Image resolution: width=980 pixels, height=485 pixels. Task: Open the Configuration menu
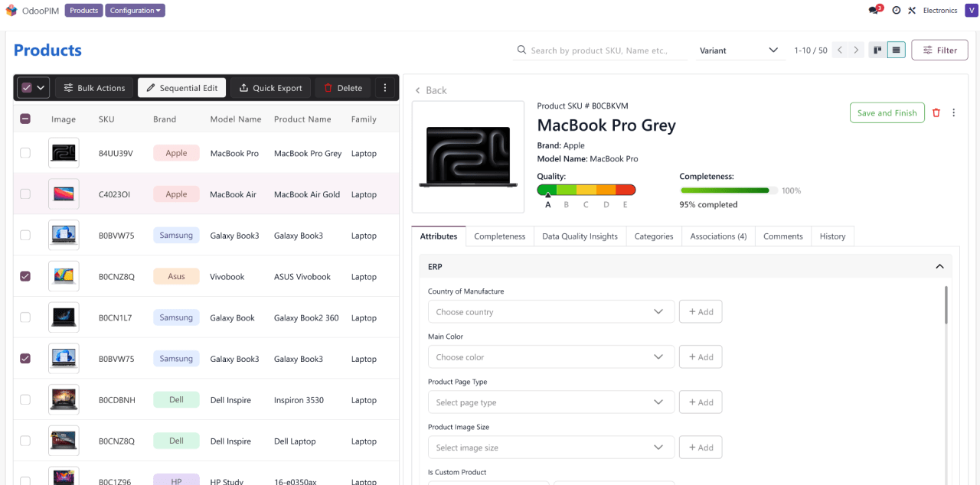click(x=135, y=11)
